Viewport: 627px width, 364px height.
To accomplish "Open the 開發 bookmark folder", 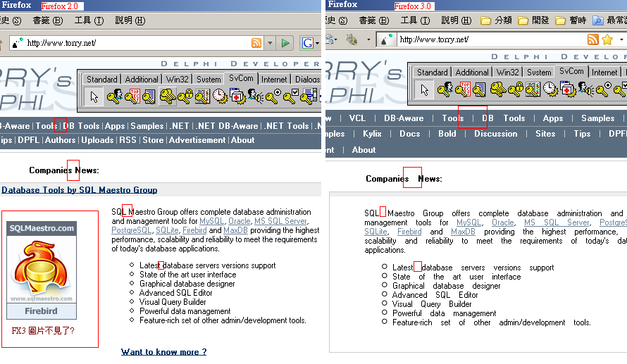I will tap(533, 20).
